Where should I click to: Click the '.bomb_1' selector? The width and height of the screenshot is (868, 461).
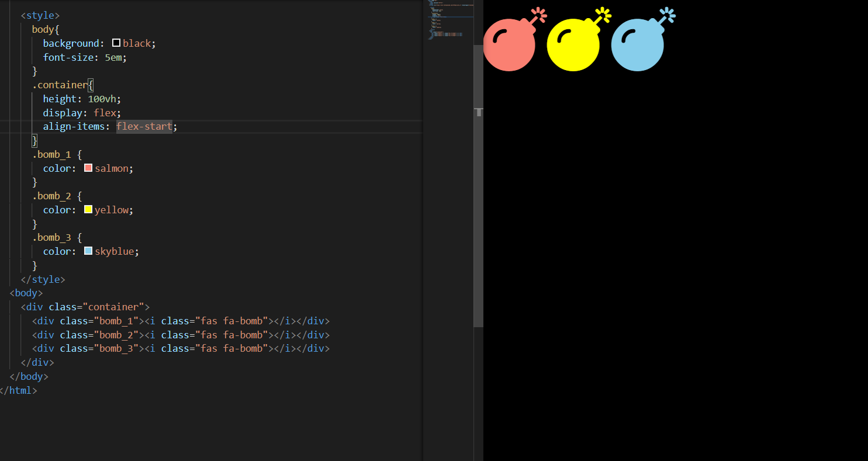(x=51, y=154)
